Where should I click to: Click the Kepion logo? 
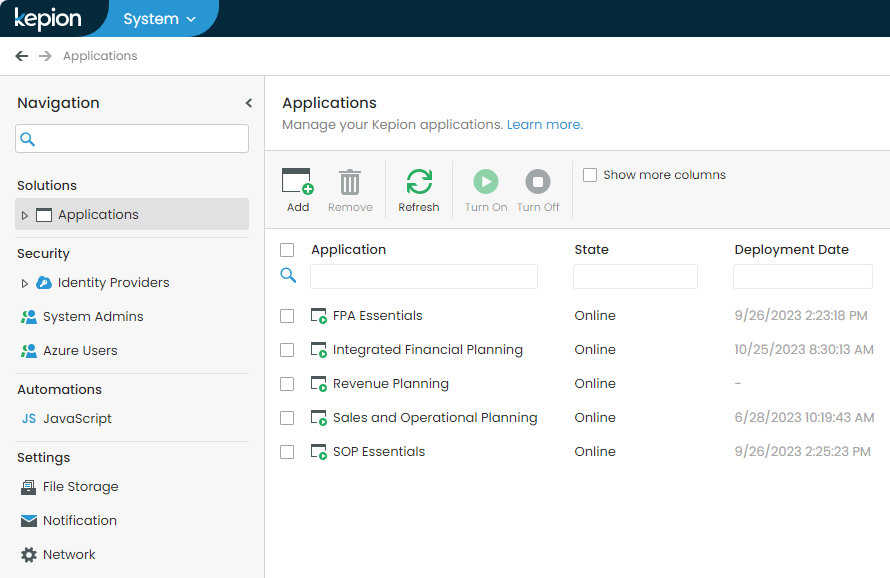[x=48, y=19]
